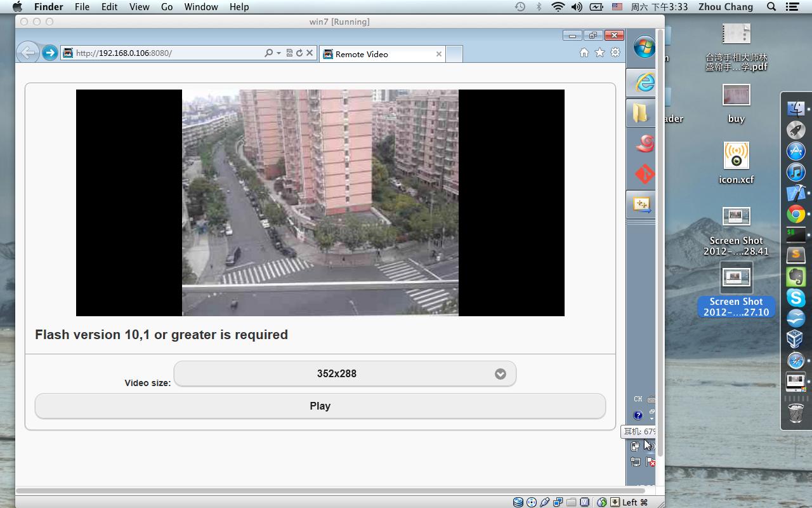Open the IE home page icon
The height and width of the screenshot is (508, 812).
pos(584,53)
